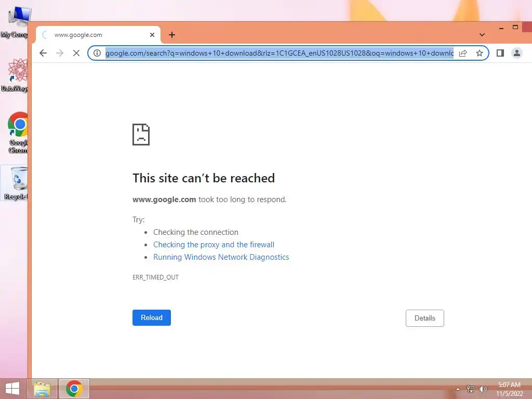Select the bold www.google.com text in the error message
The width and height of the screenshot is (532, 399).
pos(164,199)
